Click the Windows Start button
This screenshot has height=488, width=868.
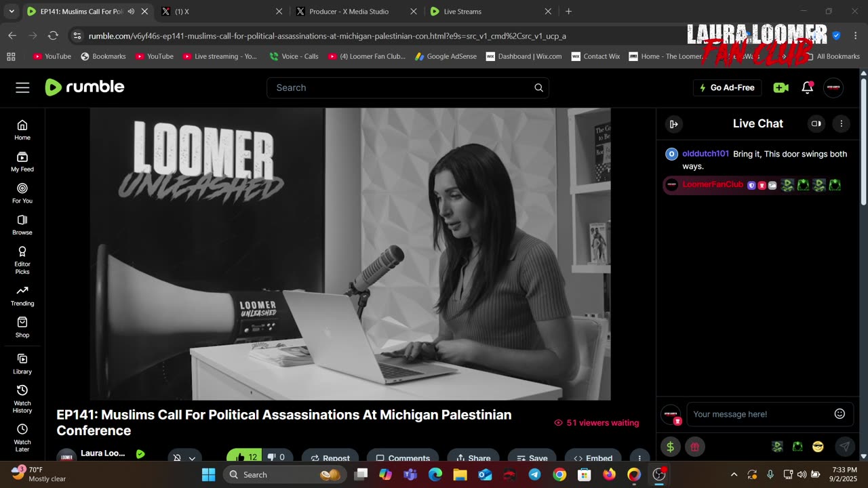208,474
